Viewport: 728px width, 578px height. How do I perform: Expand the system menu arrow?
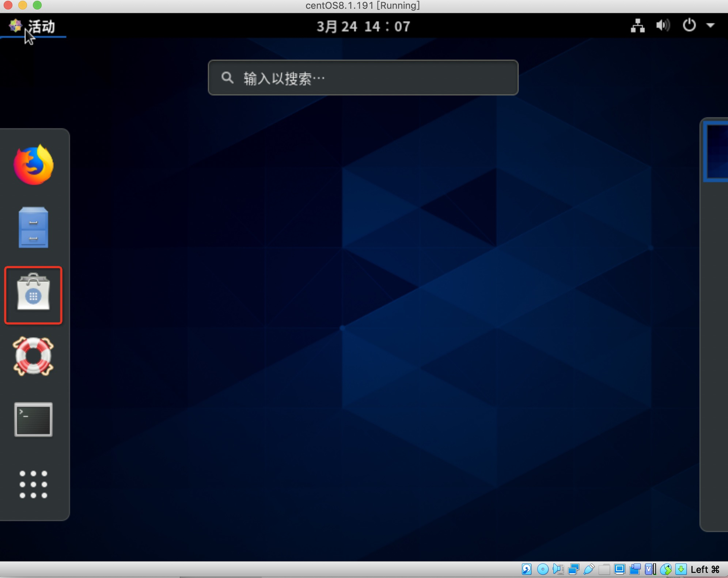(x=710, y=26)
